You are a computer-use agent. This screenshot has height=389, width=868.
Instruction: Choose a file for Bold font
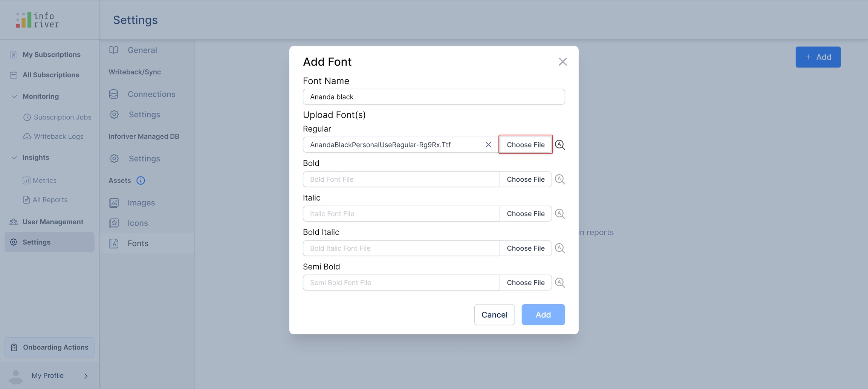(525, 179)
